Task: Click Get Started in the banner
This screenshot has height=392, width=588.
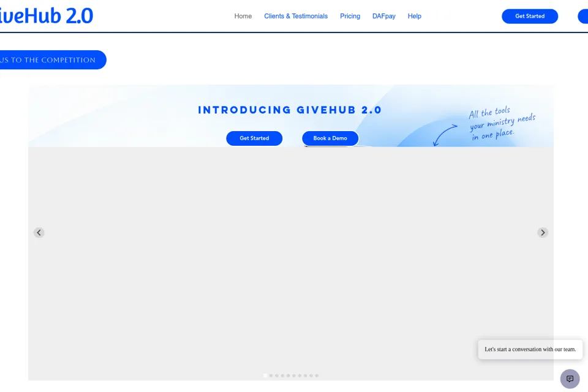Action: click(254, 138)
